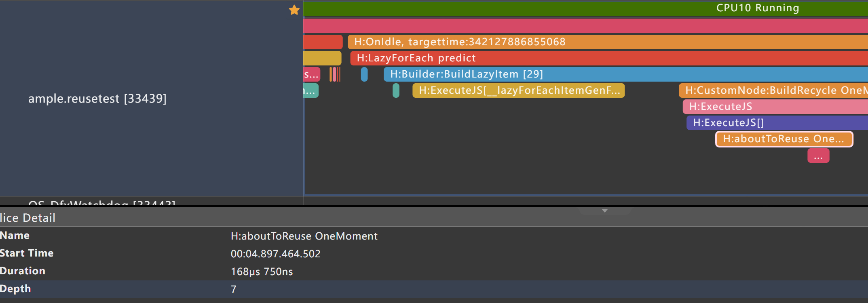Click the depth value 7
The height and width of the screenshot is (303, 868).
point(233,289)
